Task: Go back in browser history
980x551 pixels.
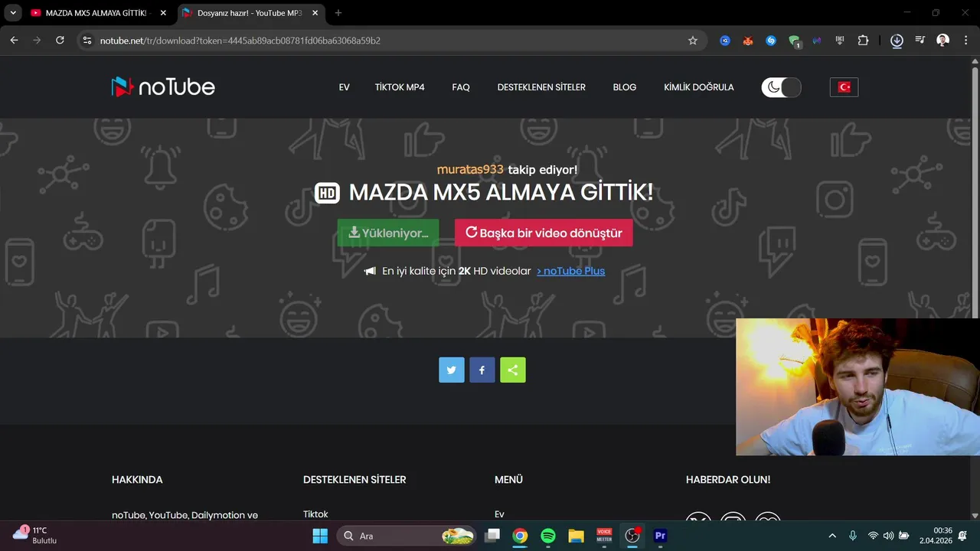Action: (x=14, y=41)
